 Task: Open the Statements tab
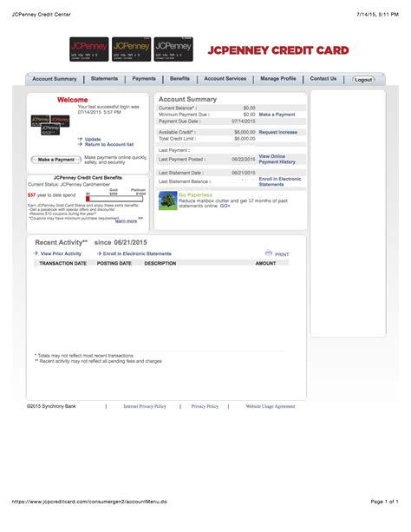[104, 78]
